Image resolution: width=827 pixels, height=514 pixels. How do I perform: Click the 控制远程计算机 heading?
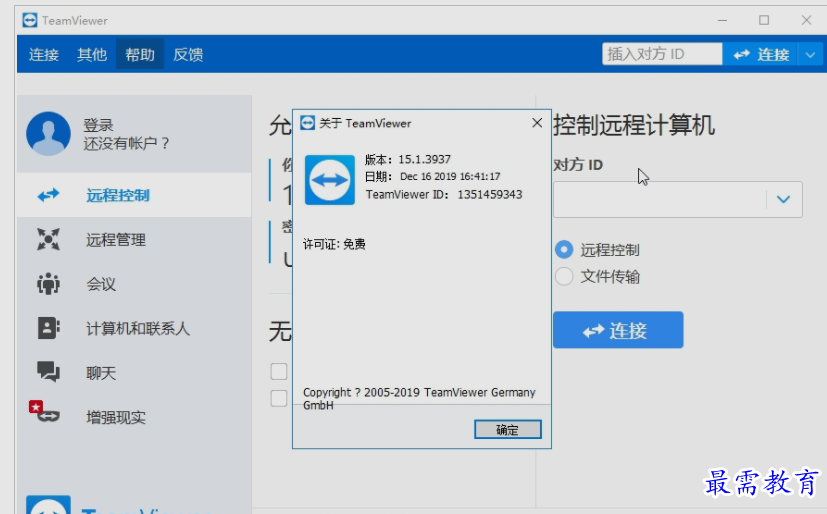[634, 125]
